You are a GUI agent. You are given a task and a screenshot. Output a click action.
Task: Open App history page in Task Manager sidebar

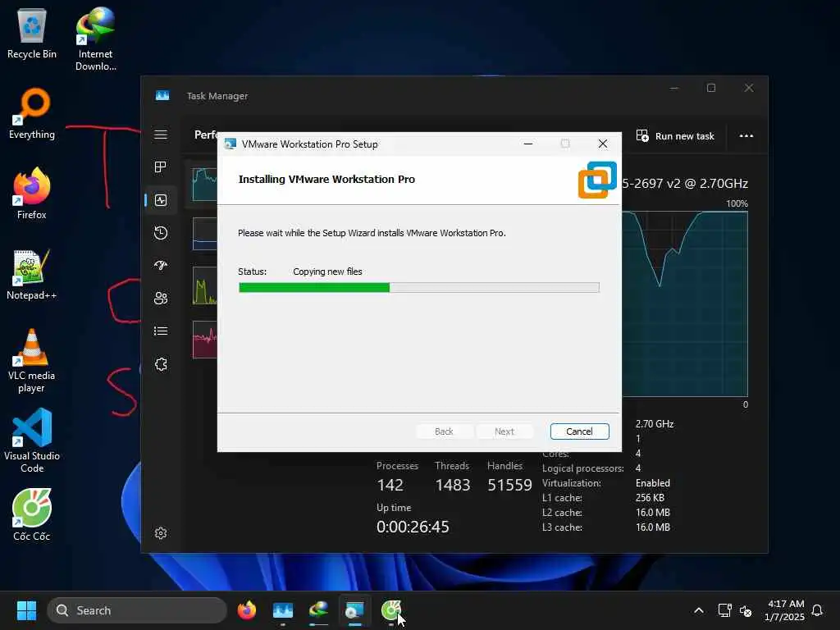point(161,233)
